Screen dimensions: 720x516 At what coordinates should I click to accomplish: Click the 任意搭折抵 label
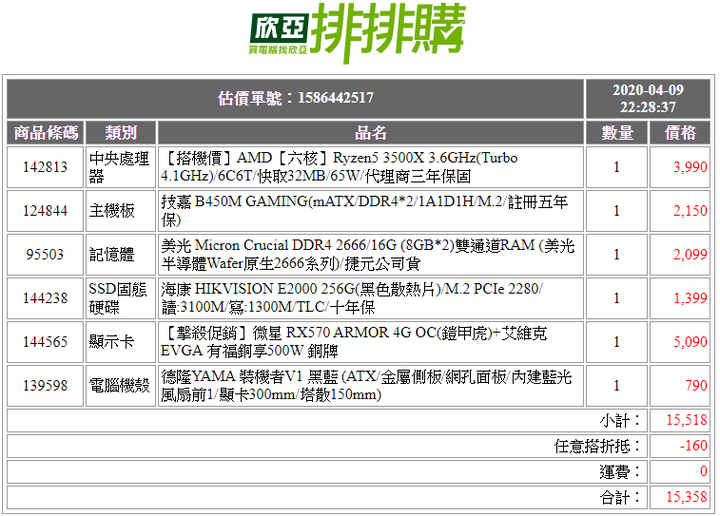[x=597, y=446]
